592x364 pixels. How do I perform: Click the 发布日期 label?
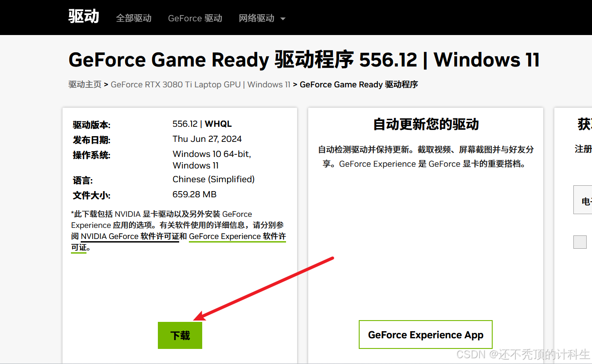click(92, 140)
